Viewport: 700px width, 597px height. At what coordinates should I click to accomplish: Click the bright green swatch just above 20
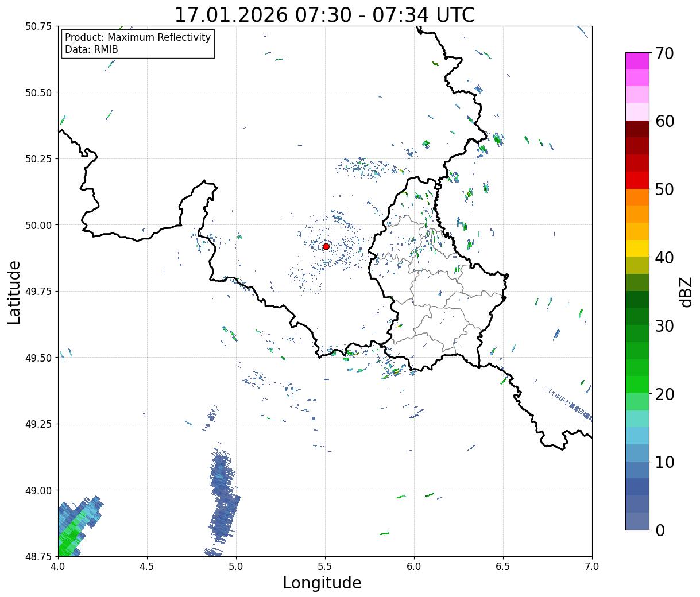pos(637,385)
